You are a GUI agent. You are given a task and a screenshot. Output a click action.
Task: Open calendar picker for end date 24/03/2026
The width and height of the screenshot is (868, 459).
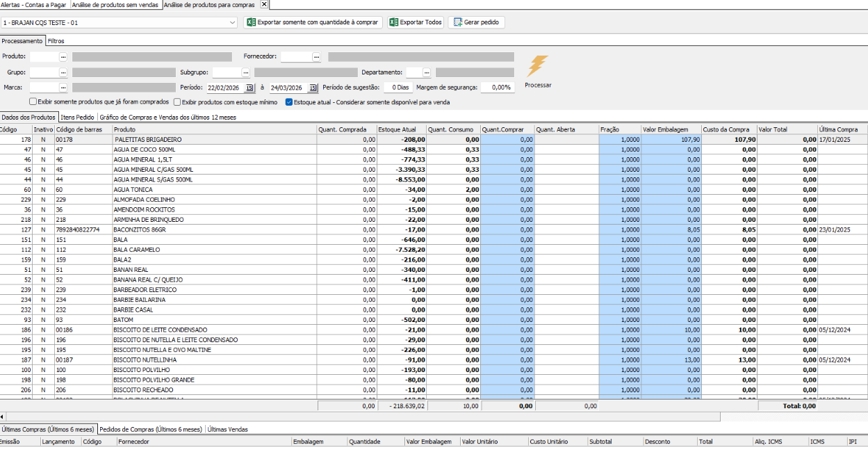coord(313,88)
